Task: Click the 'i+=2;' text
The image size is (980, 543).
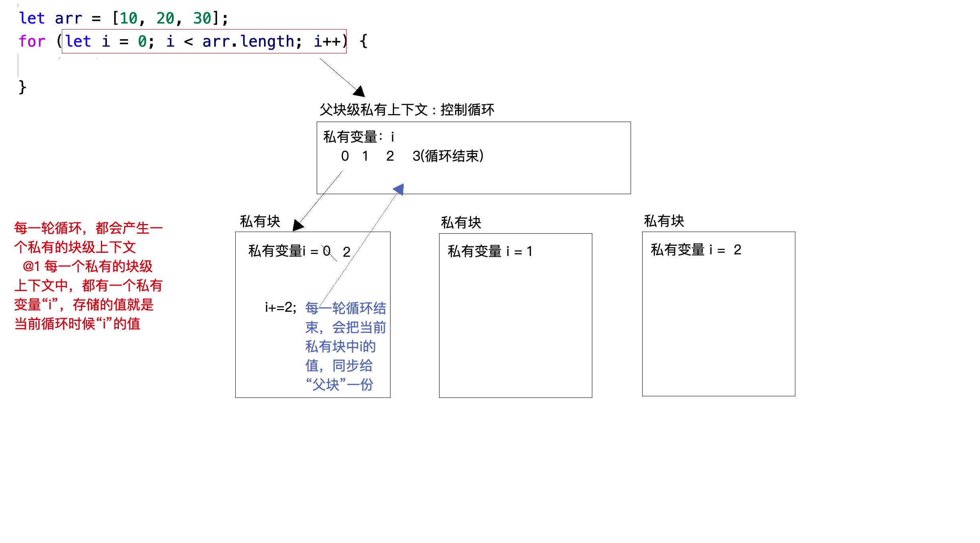Action: click(281, 307)
